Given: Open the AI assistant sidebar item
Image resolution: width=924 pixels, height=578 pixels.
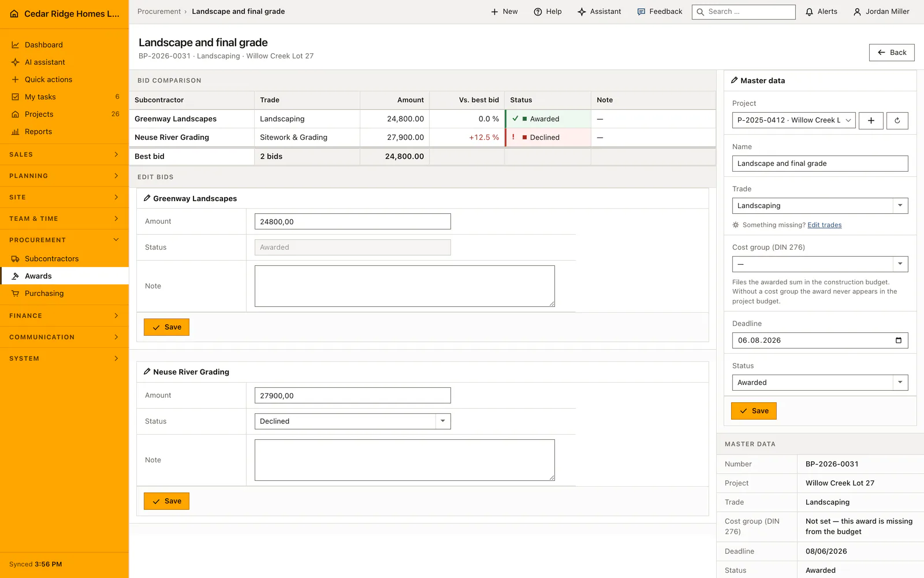Looking at the screenshot, I should (x=64, y=62).
